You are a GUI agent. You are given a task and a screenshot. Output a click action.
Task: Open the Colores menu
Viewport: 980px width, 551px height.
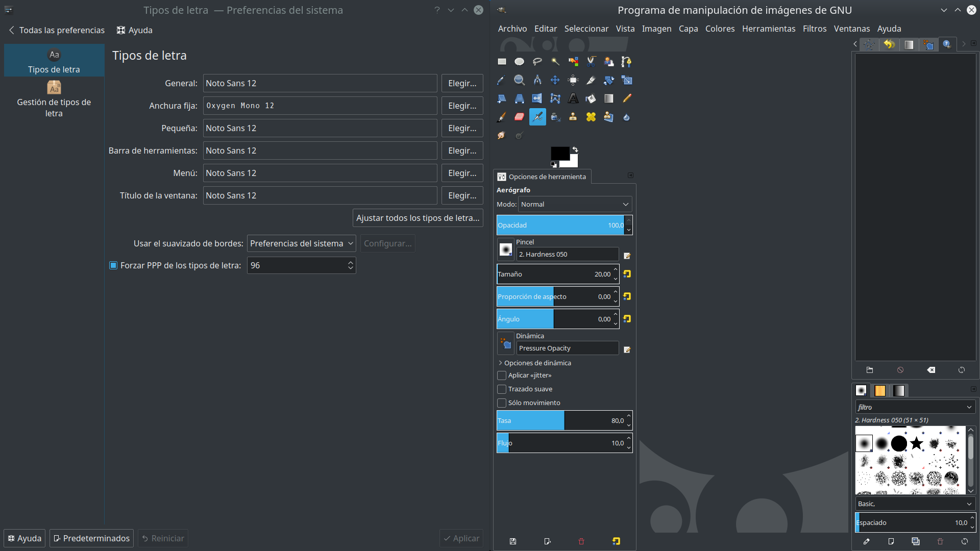[720, 29]
